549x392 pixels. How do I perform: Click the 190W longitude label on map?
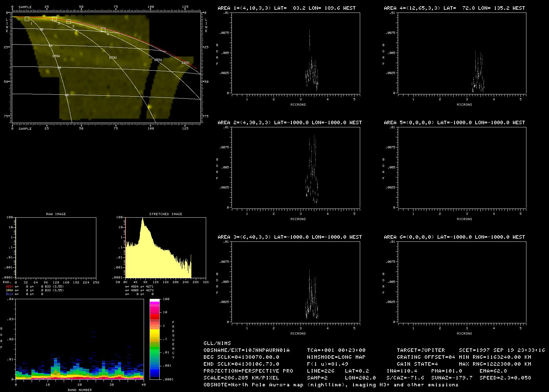[56, 56]
